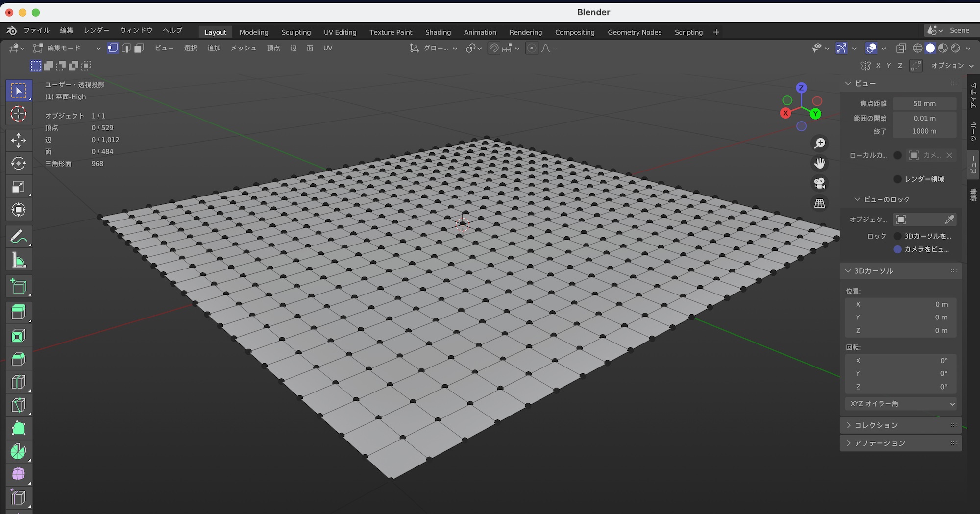Activate the Annotate pencil tool
Image resolution: width=980 pixels, height=514 pixels.
19,237
